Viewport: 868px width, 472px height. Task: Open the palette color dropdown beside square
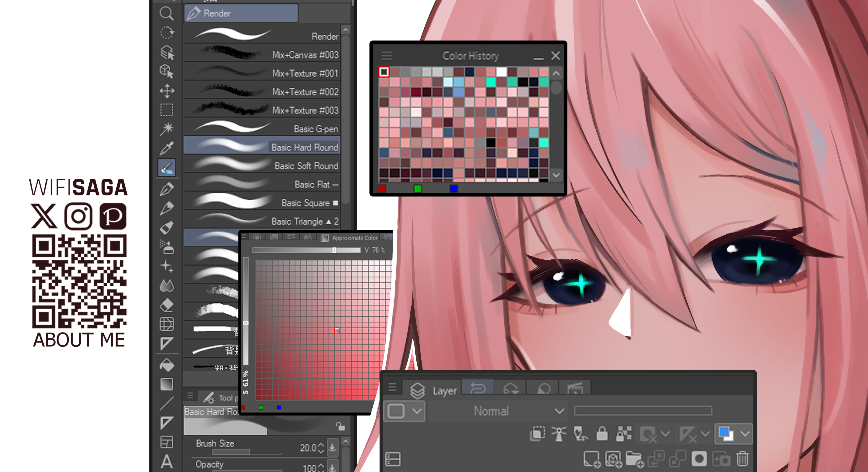pos(417,411)
